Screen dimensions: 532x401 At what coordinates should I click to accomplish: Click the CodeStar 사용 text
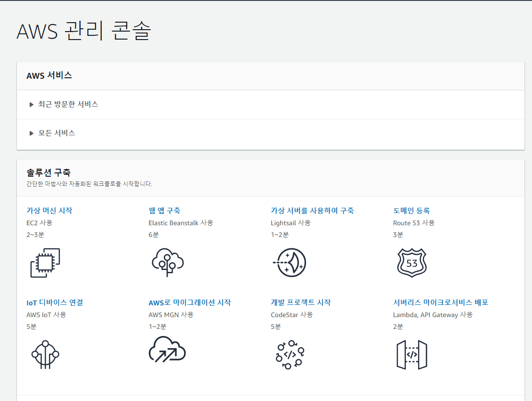[292, 315]
